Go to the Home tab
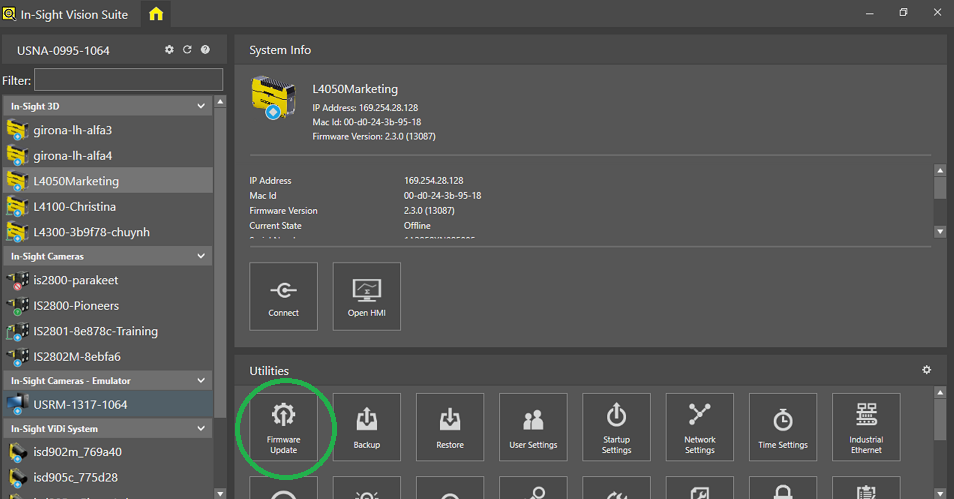 tap(156, 13)
